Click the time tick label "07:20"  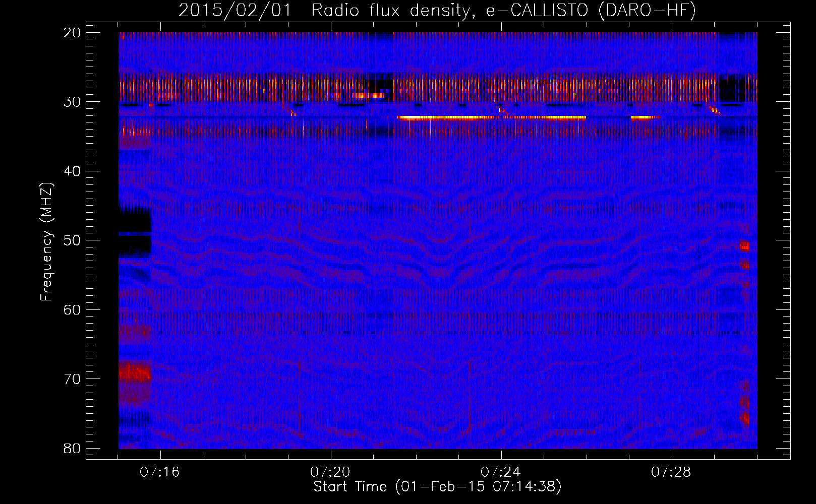[x=330, y=472]
